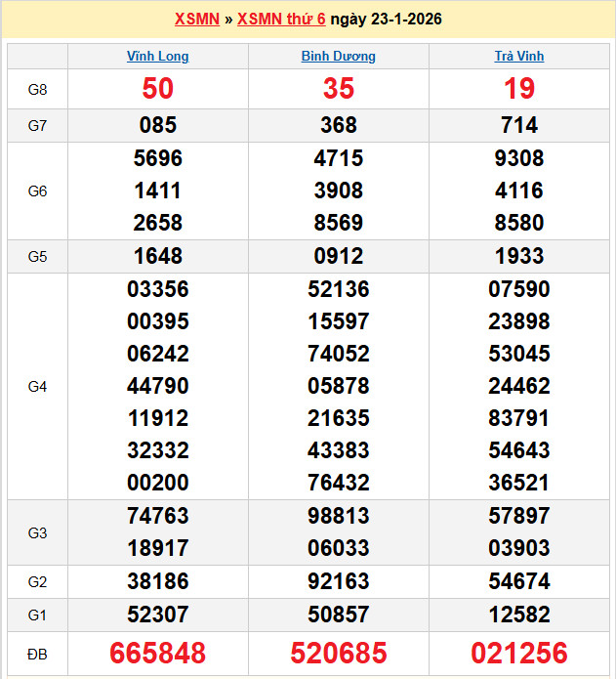
Task: Select Trà Vinh special prize 021256
Action: tap(519, 653)
